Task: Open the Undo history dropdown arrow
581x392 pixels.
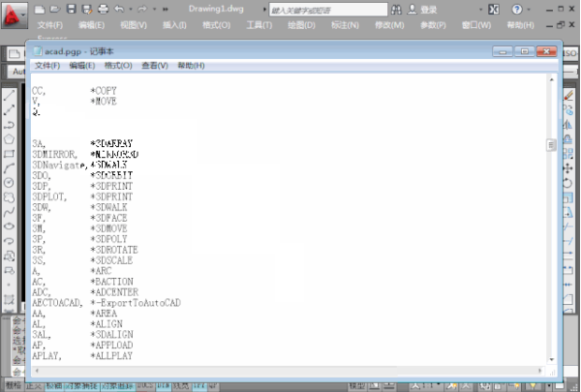Action: 131,10
